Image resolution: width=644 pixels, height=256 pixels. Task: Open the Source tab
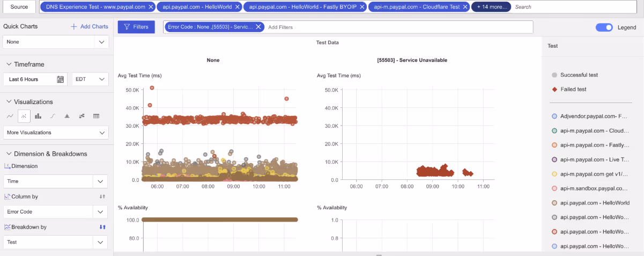click(x=19, y=7)
